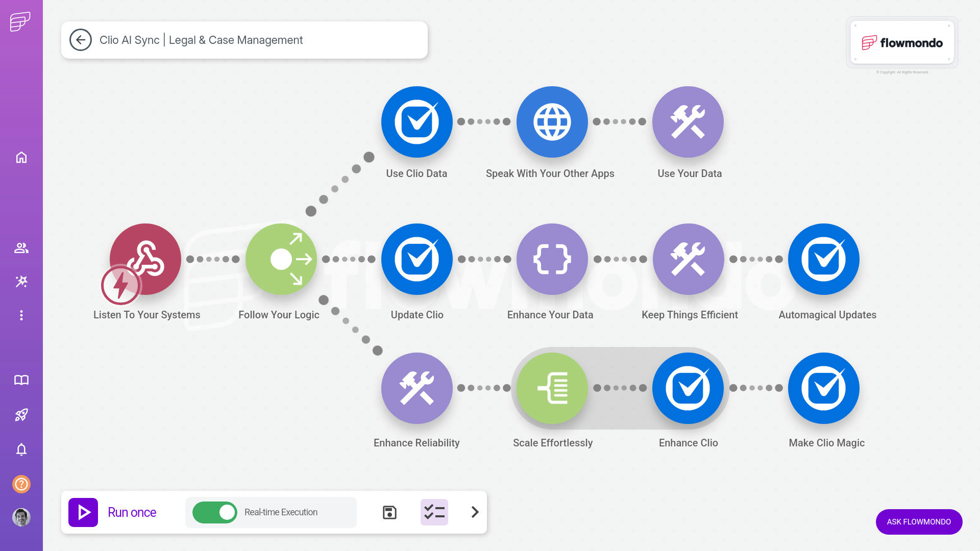980x551 pixels.
Task: Click the ASK FLOWMONDO button
Action: [919, 521]
